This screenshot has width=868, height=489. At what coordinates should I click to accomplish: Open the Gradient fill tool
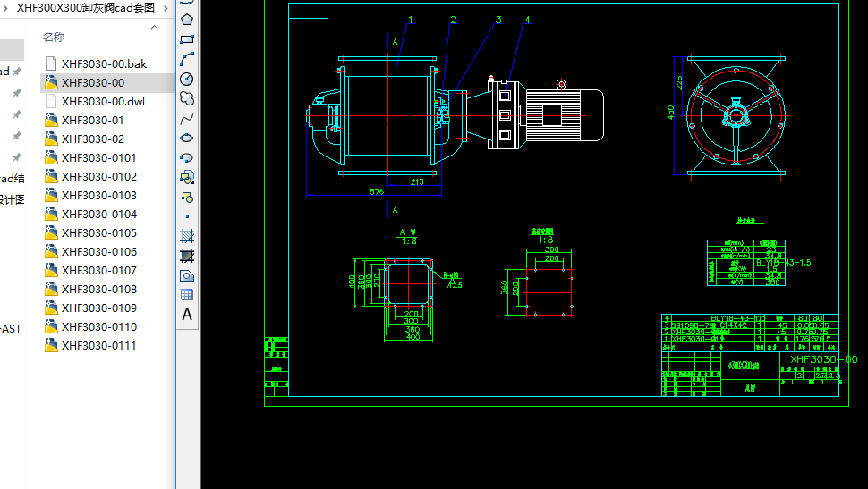pos(187,256)
